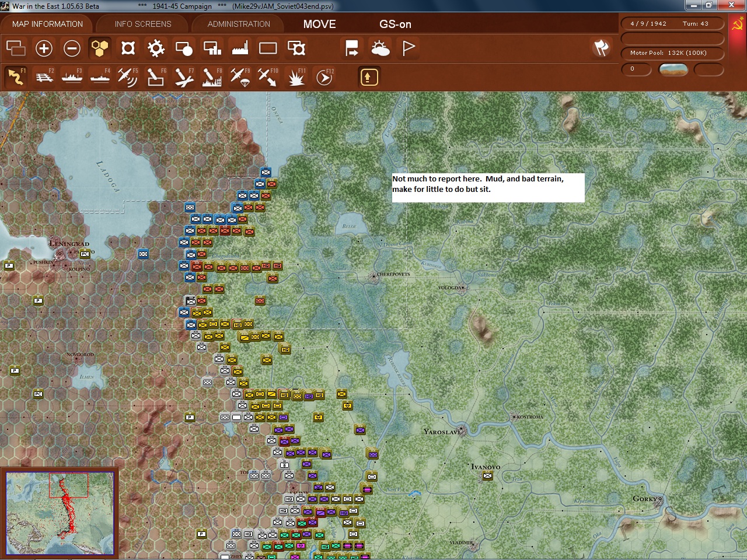
Task: Click the gear-shaped map information icon
Action: point(156,48)
